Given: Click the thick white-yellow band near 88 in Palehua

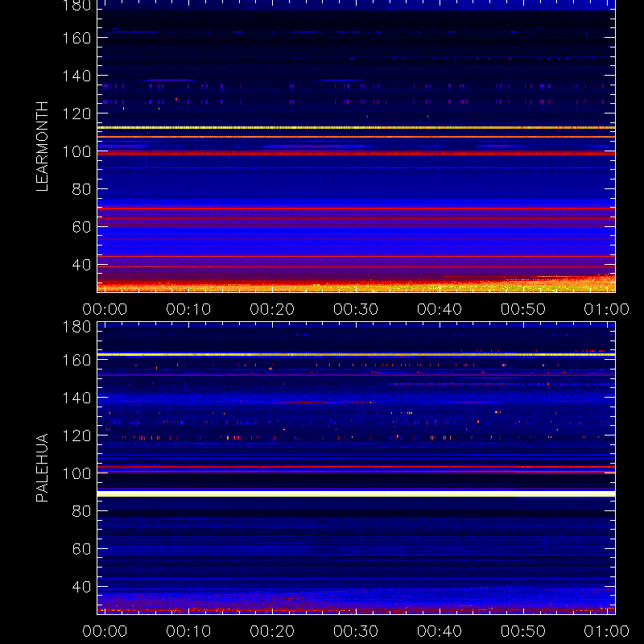Looking at the screenshot, I should [x=356, y=493].
